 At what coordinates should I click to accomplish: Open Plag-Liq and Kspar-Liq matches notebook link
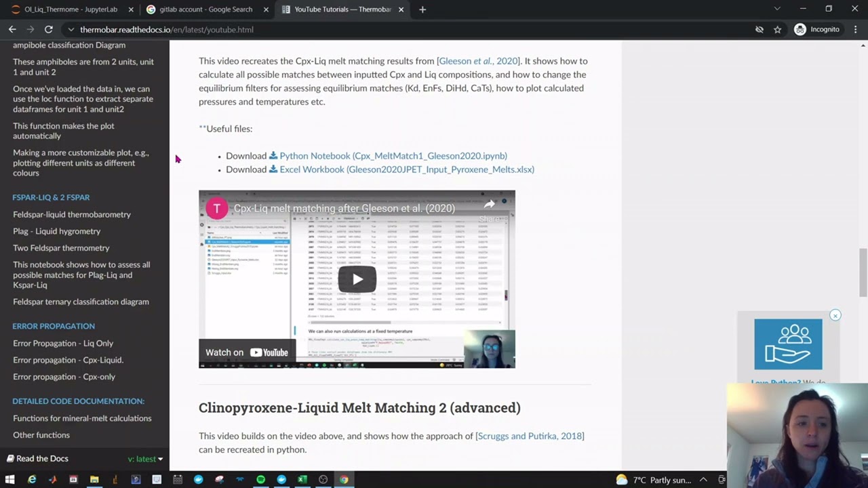click(81, 274)
